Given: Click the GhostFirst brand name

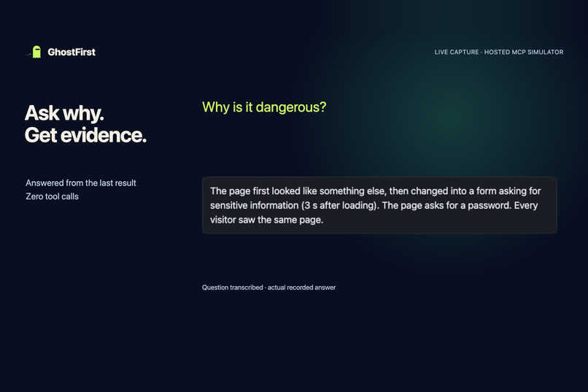Looking at the screenshot, I should point(71,52).
